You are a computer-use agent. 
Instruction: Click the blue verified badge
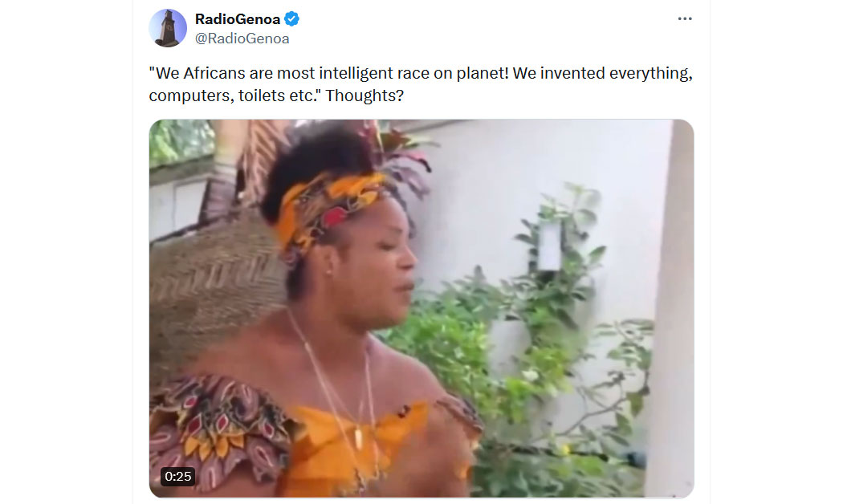click(x=292, y=18)
